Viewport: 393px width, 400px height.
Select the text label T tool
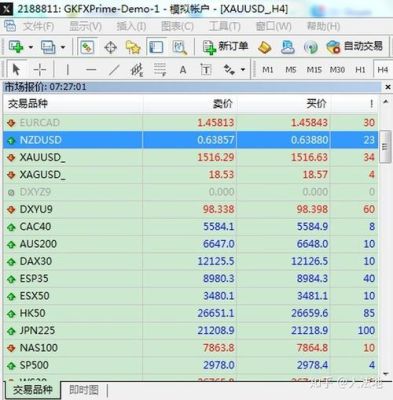point(206,70)
